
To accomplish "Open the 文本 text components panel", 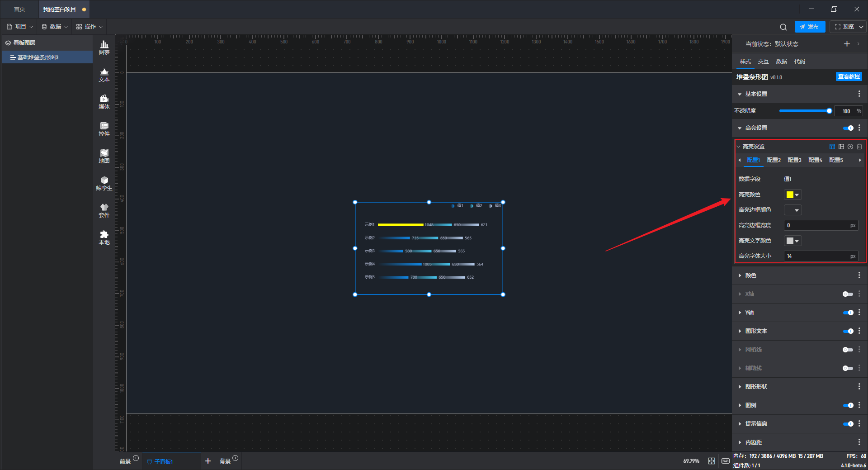I will (x=104, y=75).
